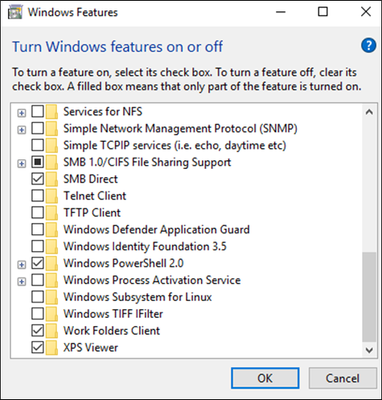Screen dimensions: 382x400
Task: Toggle the SMB 1.0/CIFS File Sharing Support checkbox
Action: 38,162
